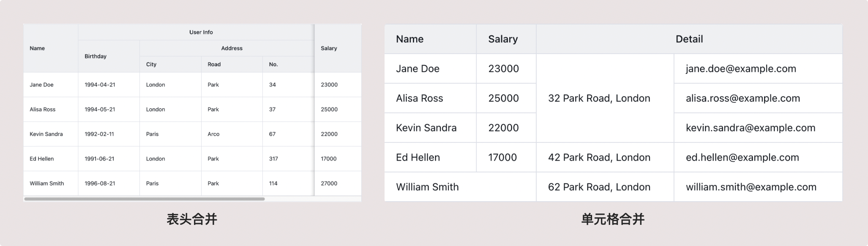
Task: Click the Detail column header
Action: (x=689, y=39)
